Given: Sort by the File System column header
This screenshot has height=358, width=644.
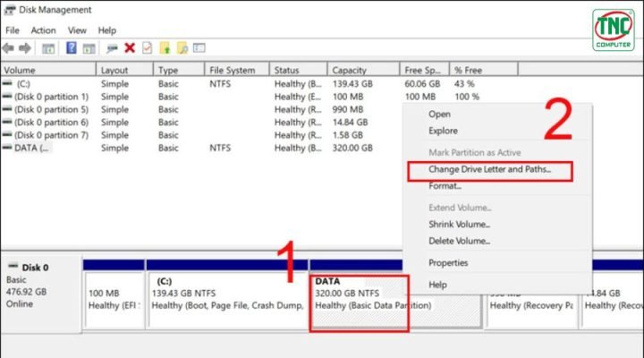Looking at the screenshot, I should 231,70.
